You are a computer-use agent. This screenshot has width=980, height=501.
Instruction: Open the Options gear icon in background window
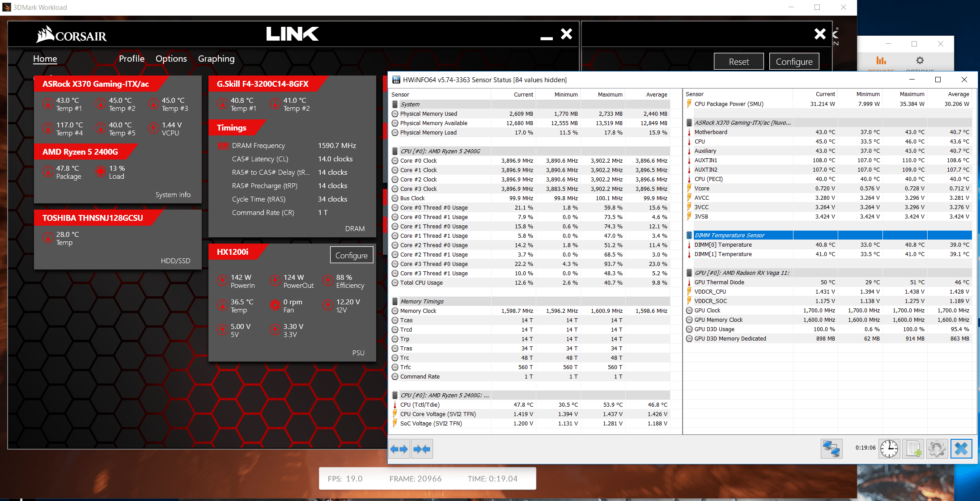[x=920, y=60]
